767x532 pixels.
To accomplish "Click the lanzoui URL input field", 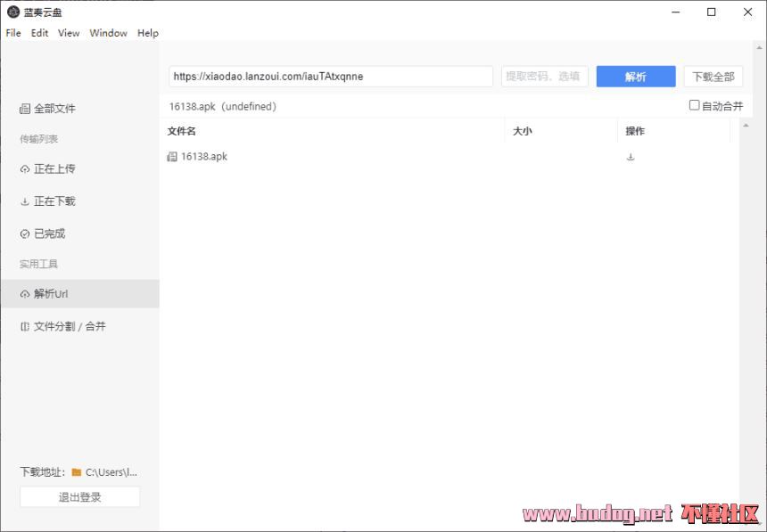I will tap(331, 77).
